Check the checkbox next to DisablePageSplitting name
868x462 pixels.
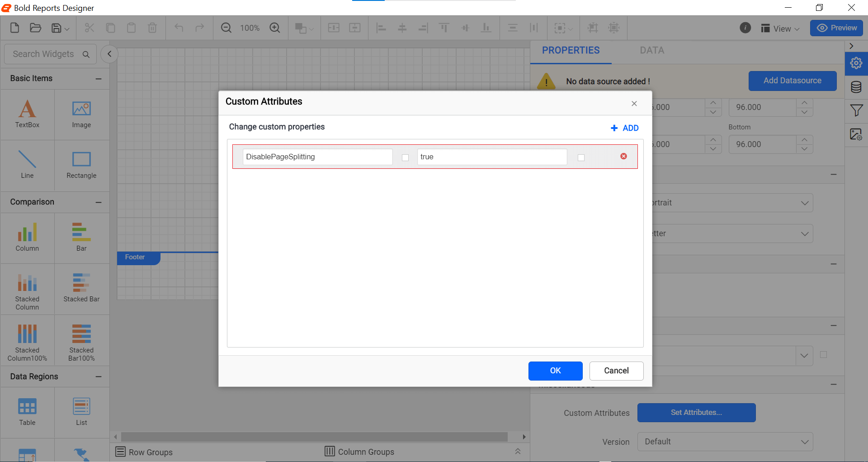click(x=405, y=157)
